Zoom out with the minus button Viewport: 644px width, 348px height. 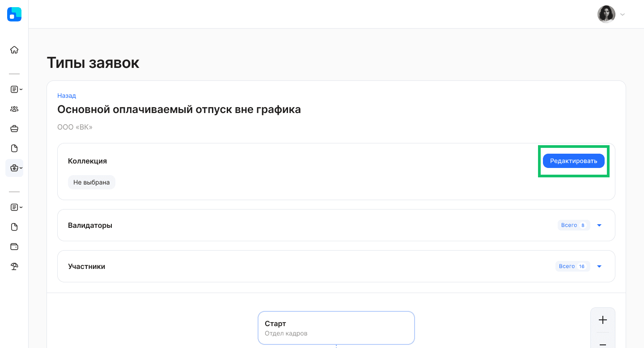point(603,344)
